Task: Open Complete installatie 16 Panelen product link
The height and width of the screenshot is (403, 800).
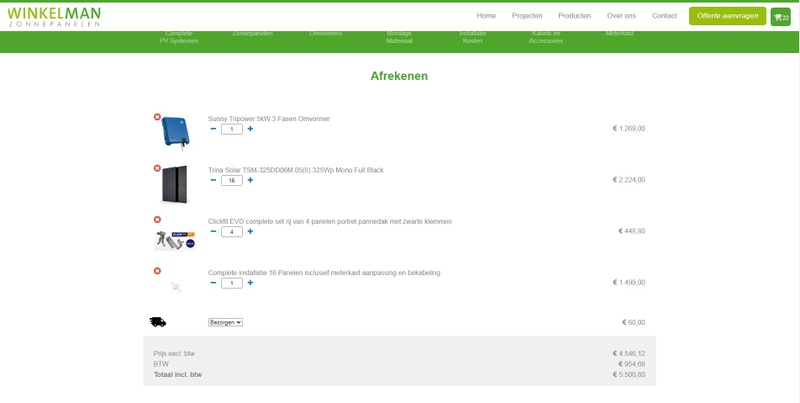Action: (324, 273)
